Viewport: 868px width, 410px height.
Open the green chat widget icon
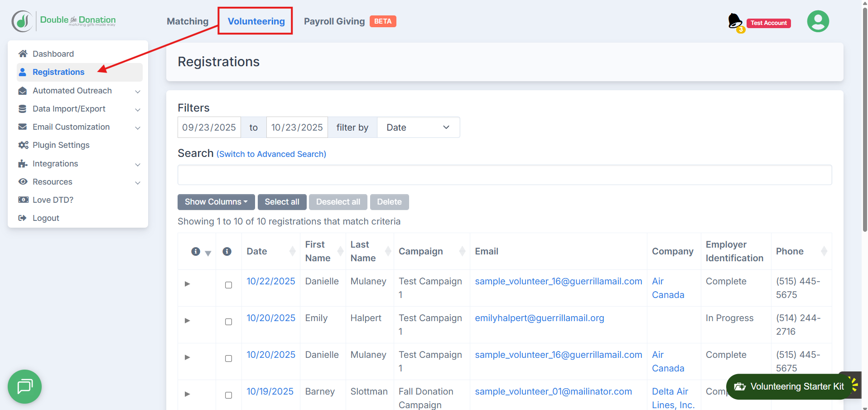click(24, 386)
